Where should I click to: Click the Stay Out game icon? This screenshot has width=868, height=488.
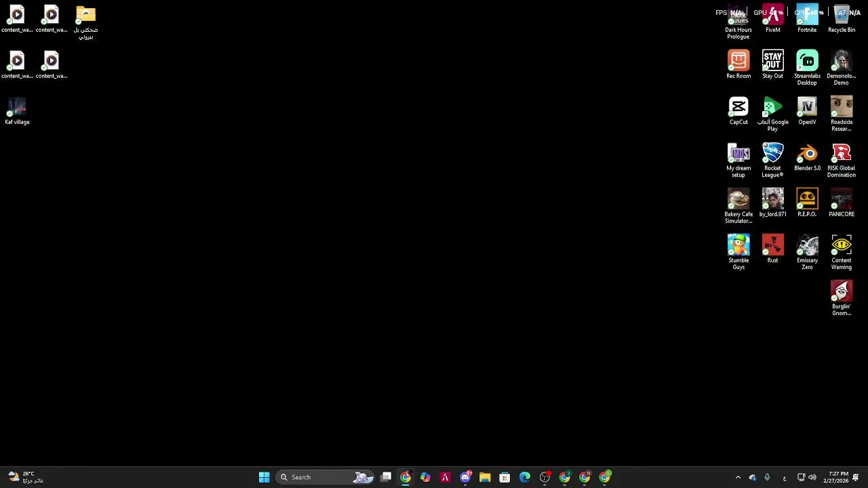[772, 65]
